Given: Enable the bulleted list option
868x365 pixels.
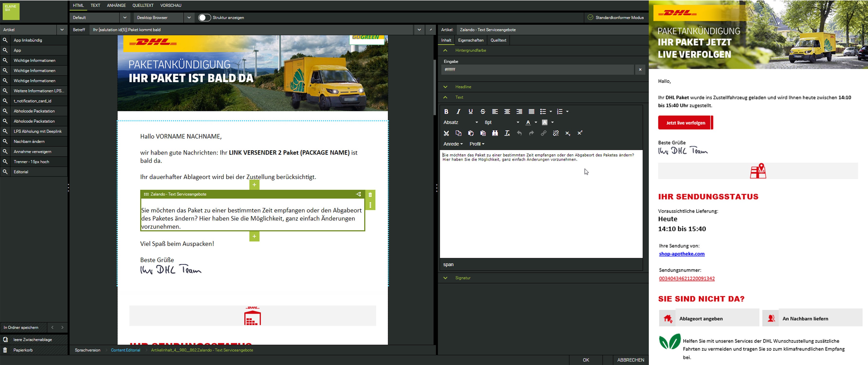Looking at the screenshot, I should (x=543, y=111).
